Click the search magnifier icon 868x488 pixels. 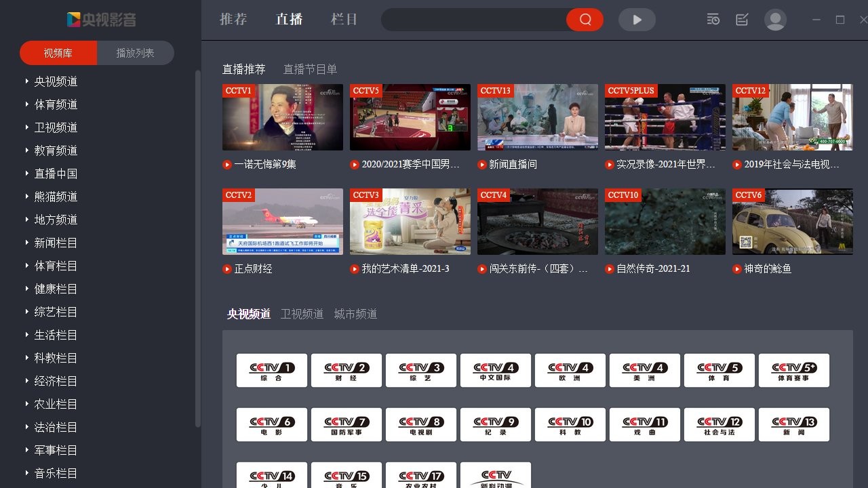coord(584,20)
